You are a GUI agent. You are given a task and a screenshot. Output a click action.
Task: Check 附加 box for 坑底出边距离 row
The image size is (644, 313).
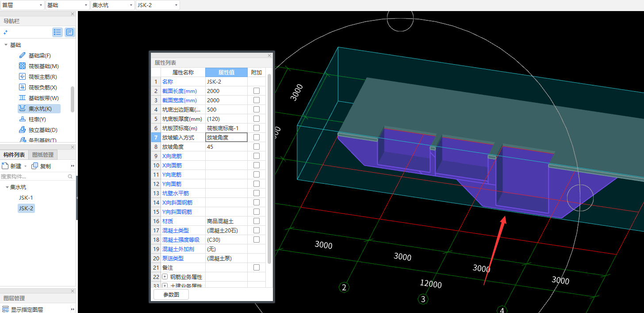257,109
